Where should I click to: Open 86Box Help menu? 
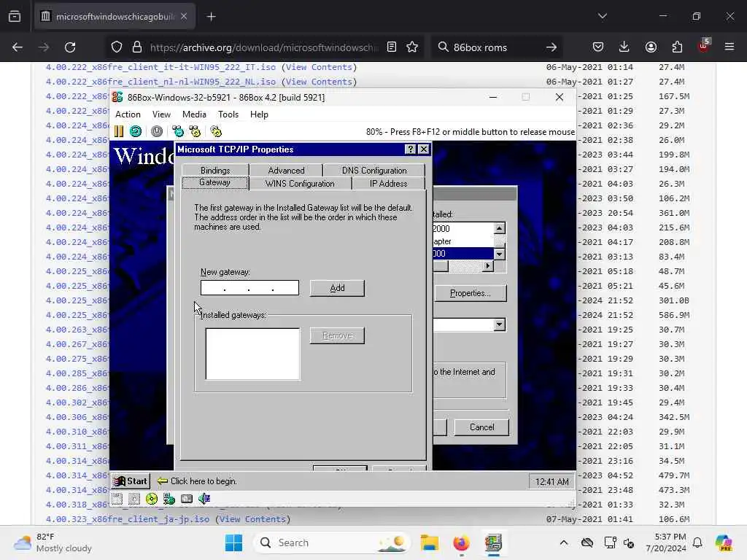[x=259, y=114]
